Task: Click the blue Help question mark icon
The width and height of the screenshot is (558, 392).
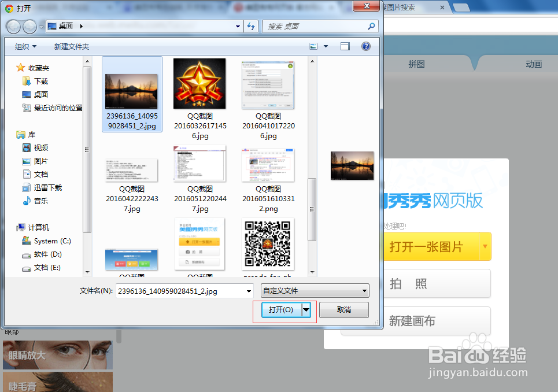Action: coord(365,46)
